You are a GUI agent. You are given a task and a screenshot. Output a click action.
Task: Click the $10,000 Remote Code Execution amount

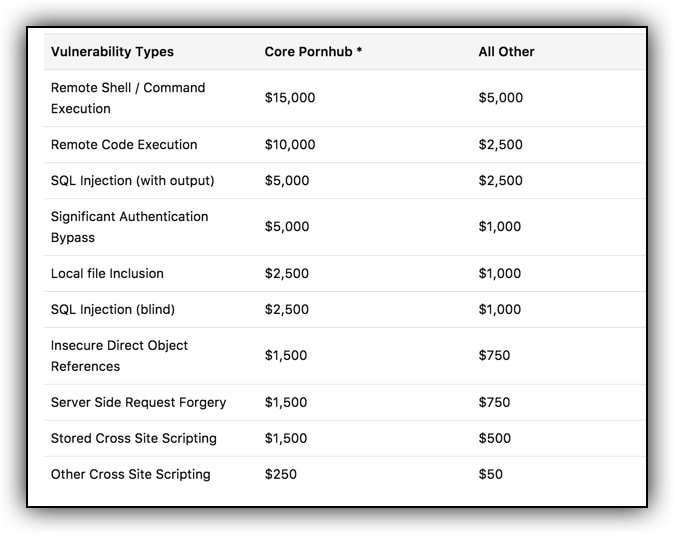[290, 144]
